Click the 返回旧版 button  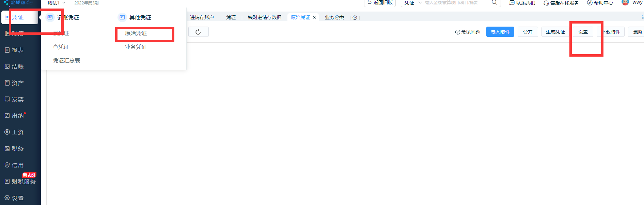(x=380, y=3)
